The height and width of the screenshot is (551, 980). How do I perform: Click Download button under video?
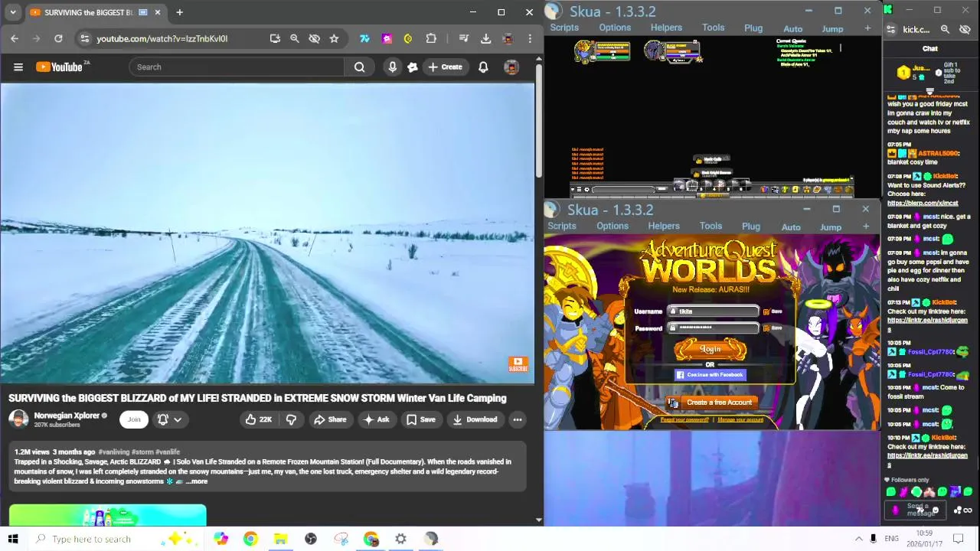475,419
